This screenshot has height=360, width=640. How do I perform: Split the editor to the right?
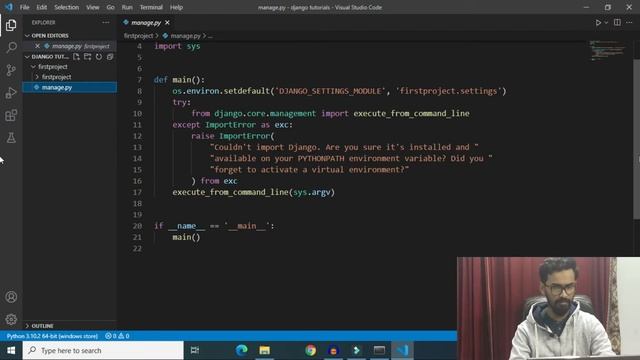[x=617, y=22]
